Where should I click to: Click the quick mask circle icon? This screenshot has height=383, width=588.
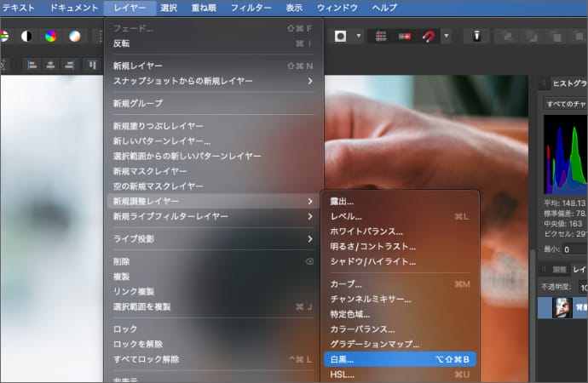pos(341,36)
